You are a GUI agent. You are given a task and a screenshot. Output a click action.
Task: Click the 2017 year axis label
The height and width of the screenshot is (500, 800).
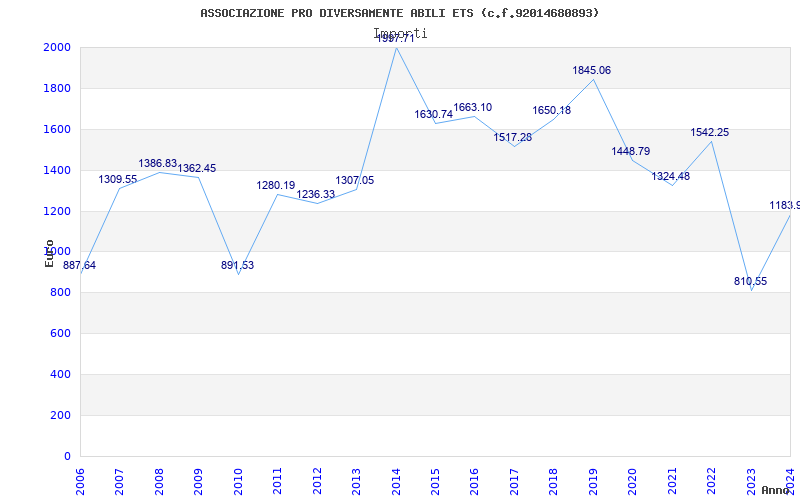(x=514, y=482)
